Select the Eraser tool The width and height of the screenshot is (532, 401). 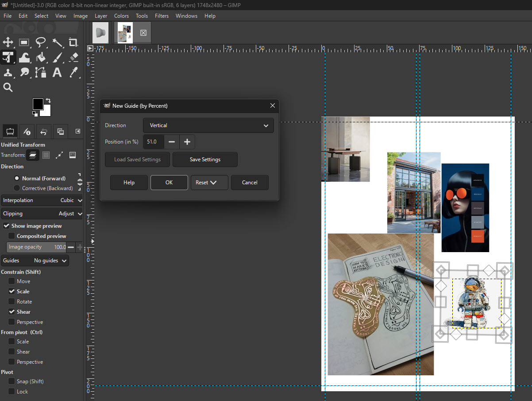click(73, 57)
